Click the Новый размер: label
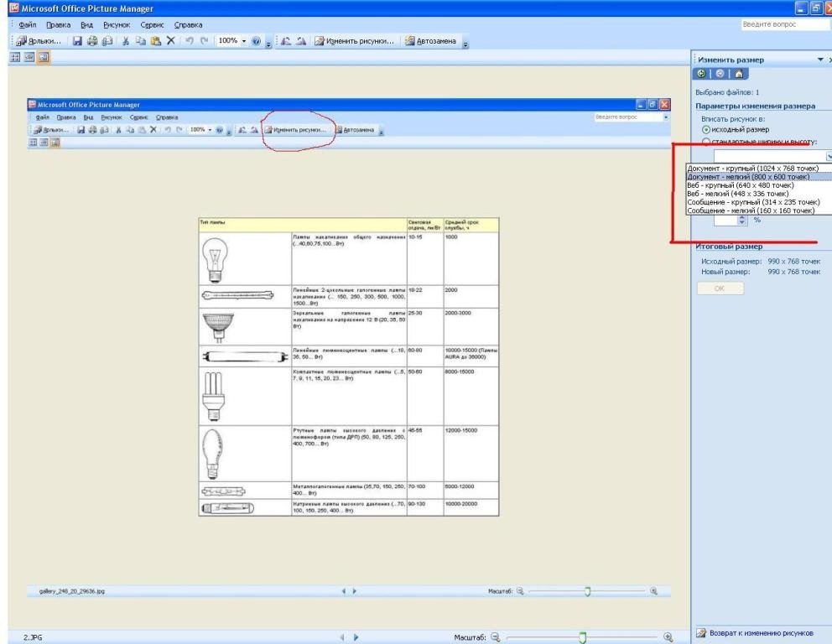 point(725,272)
